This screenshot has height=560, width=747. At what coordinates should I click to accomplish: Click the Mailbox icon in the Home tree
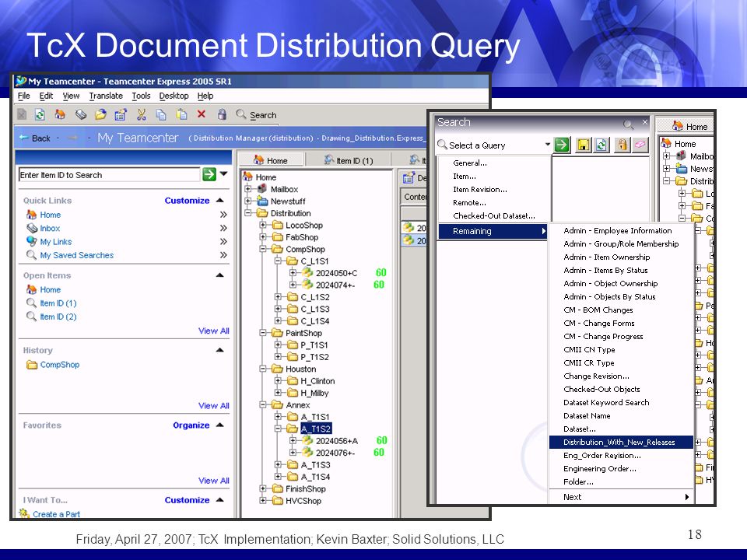(262, 189)
